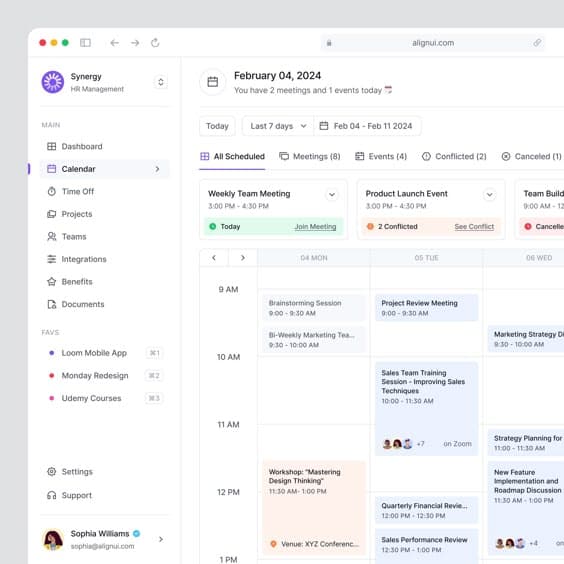The height and width of the screenshot is (564, 564).
Task: Select the 04 MON column header
Action: [314, 258]
